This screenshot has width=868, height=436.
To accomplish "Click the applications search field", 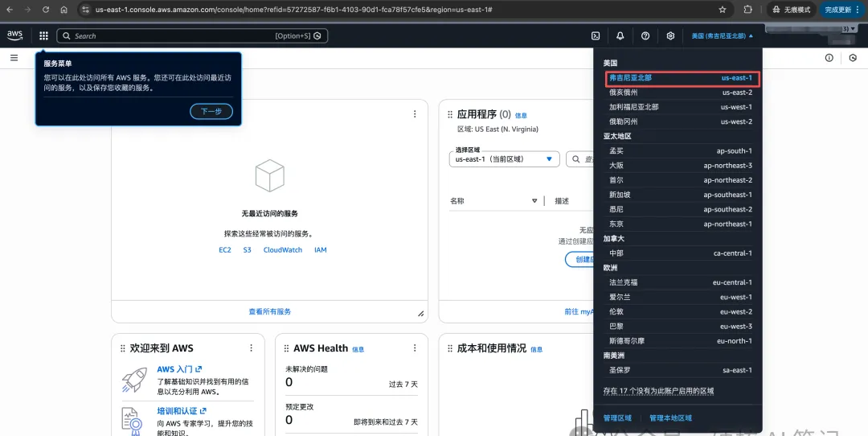I will tap(580, 159).
